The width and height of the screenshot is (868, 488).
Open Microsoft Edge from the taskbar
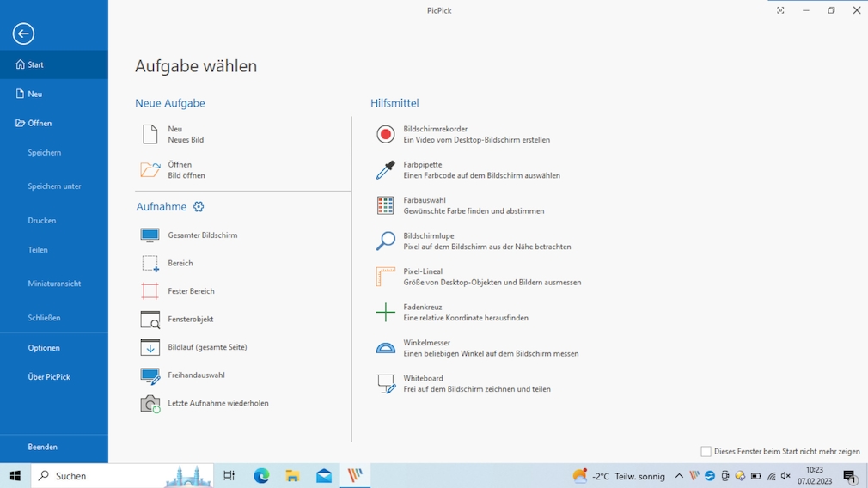coord(261,476)
